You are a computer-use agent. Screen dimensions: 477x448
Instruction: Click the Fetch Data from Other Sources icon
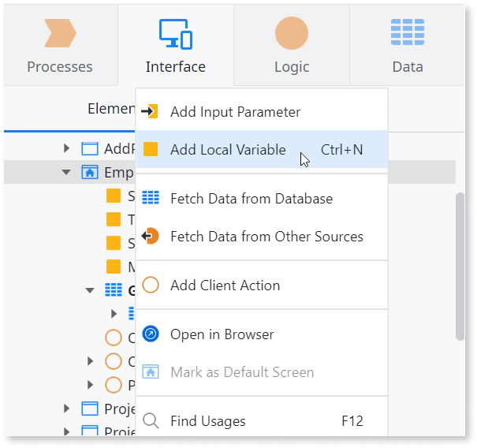(x=151, y=237)
